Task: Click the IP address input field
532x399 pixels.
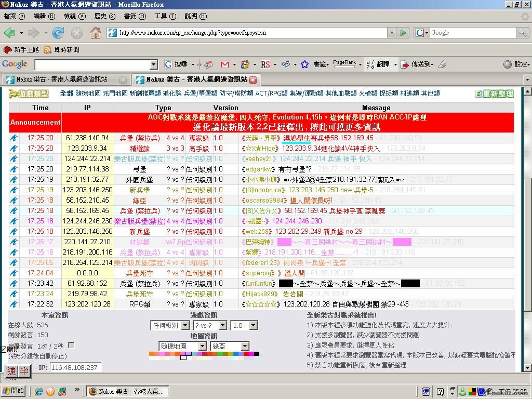Action: pos(75,367)
